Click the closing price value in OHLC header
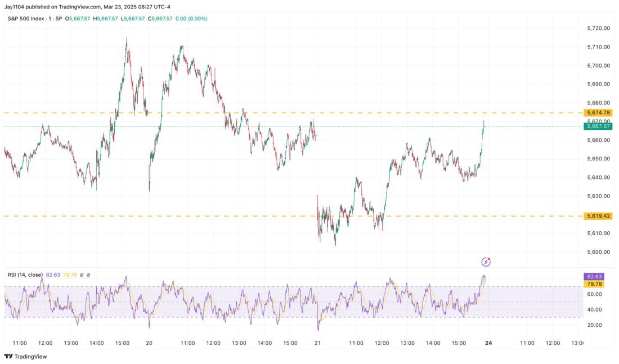 163,19
